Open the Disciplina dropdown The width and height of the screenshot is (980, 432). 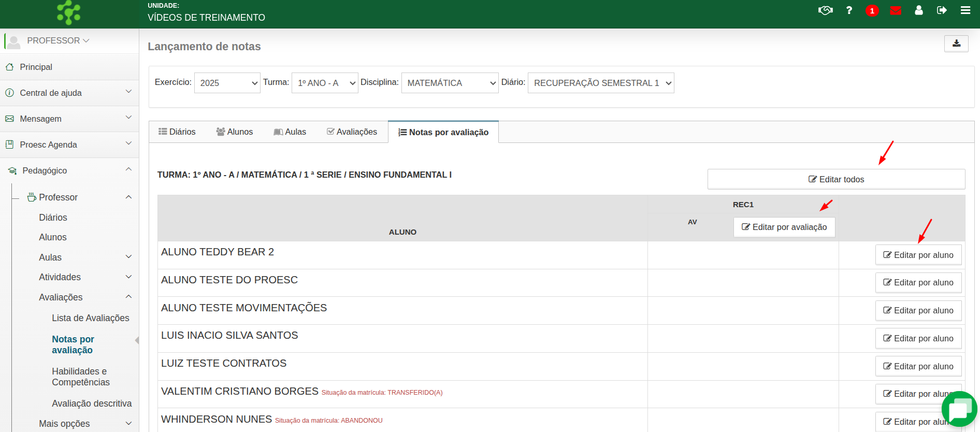[450, 83]
